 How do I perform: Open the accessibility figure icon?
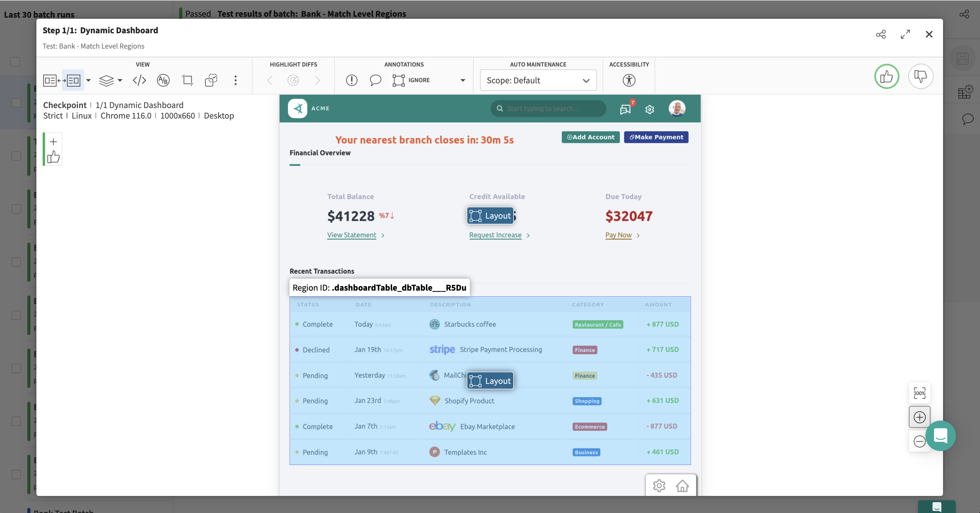click(x=629, y=80)
